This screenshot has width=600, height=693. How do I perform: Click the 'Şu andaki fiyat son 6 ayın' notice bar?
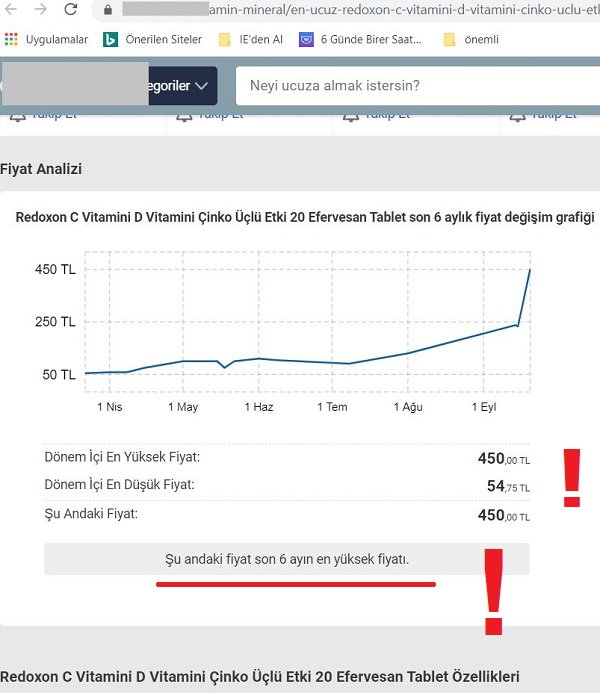coord(287,560)
